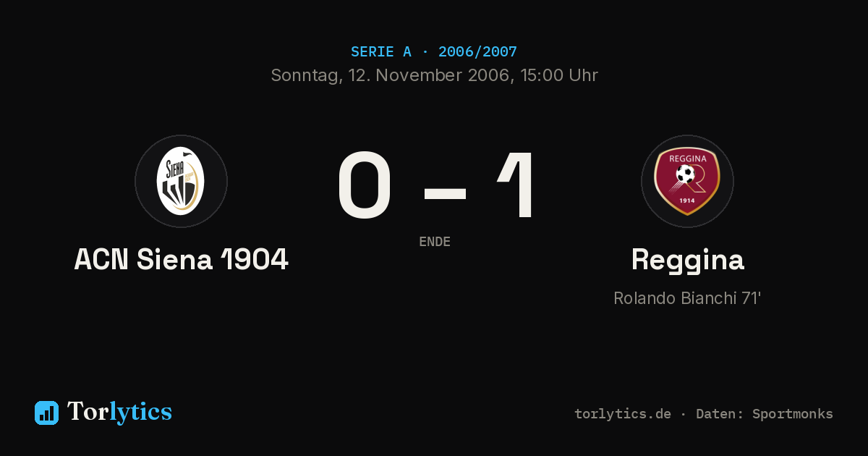Image resolution: width=868 pixels, height=456 pixels.
Task: Click the 71' minute marker
Action: click(751, 298)
